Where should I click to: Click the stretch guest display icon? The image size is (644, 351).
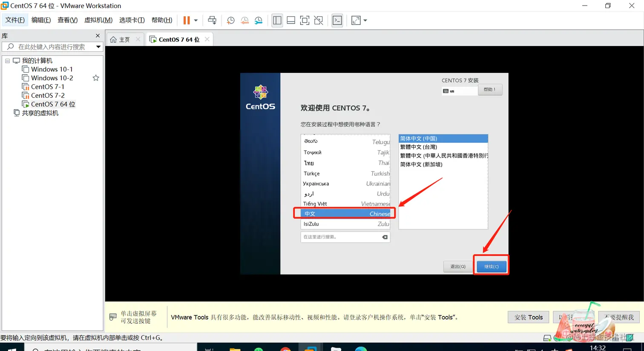tap(356, 20)
